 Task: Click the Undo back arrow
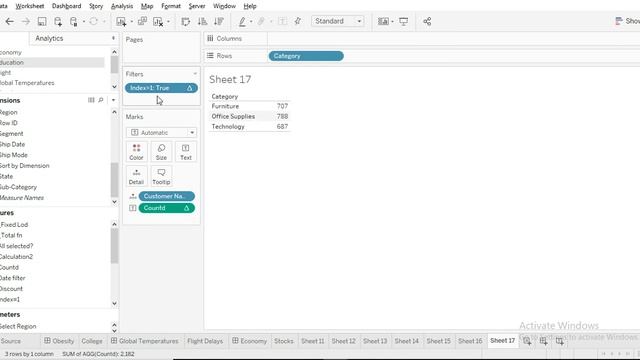tap(10, 22)
